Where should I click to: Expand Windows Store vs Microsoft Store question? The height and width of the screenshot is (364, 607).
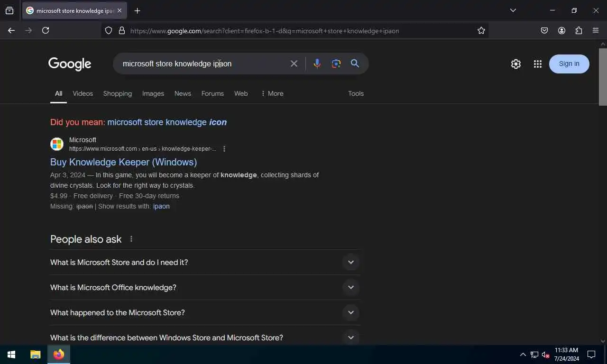(205, 337)
